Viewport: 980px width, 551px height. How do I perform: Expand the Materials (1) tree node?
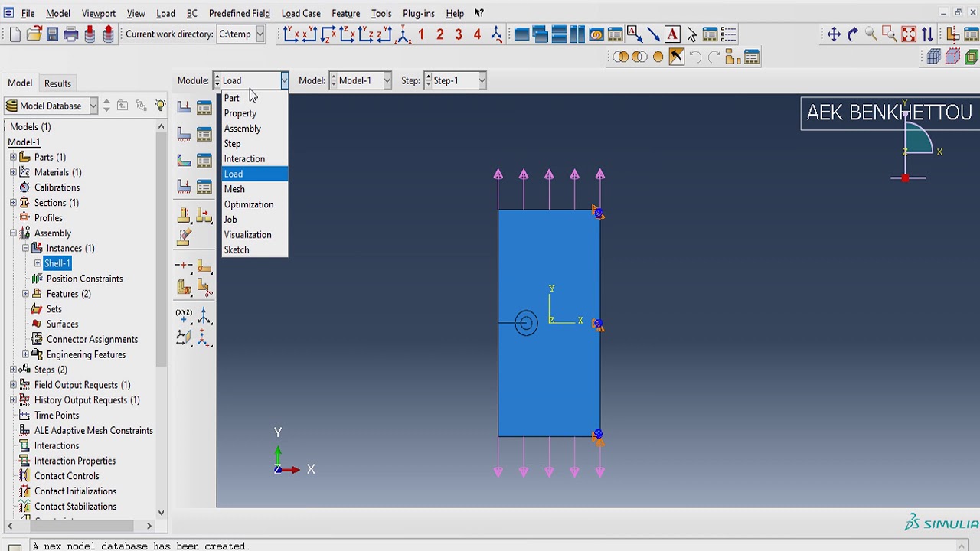(x=13, y=172)
